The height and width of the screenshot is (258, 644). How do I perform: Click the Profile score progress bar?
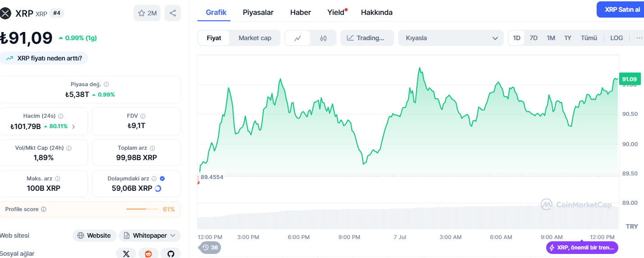click(x=143, y=209)
